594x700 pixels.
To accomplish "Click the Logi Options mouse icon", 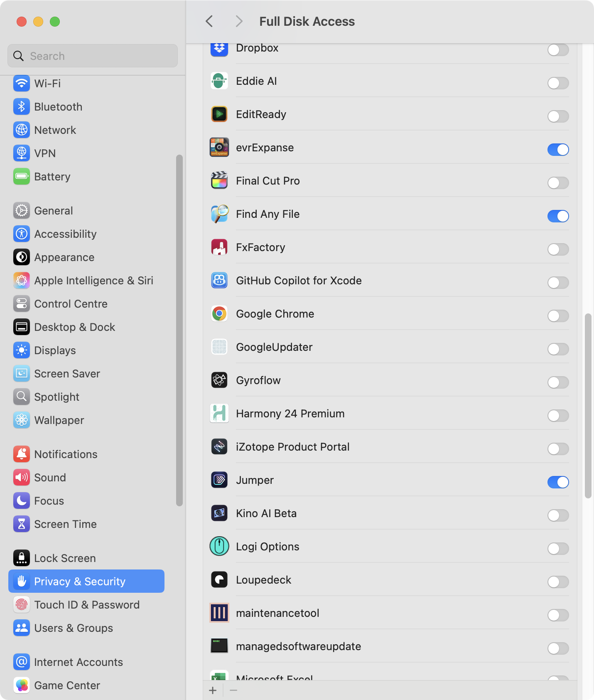I will pyautogui.click(x=219, y=546).
